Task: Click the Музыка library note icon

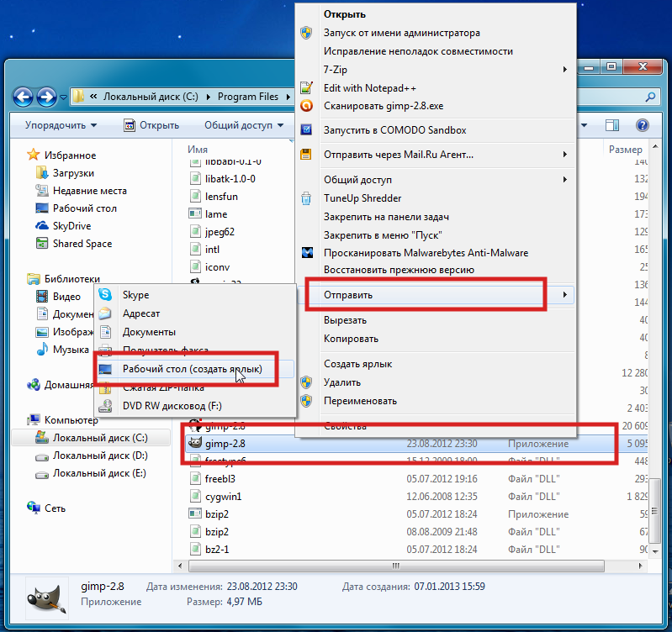Action: tap(42, 350)
